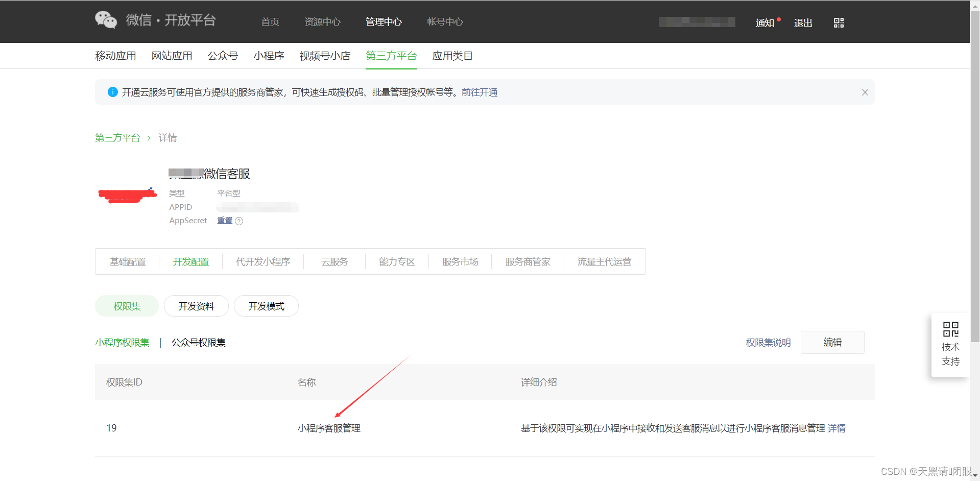The height and width of the screenshot is (481, 980).
Task: Switch to the 移动应用 tab
Action: (115, 56)
